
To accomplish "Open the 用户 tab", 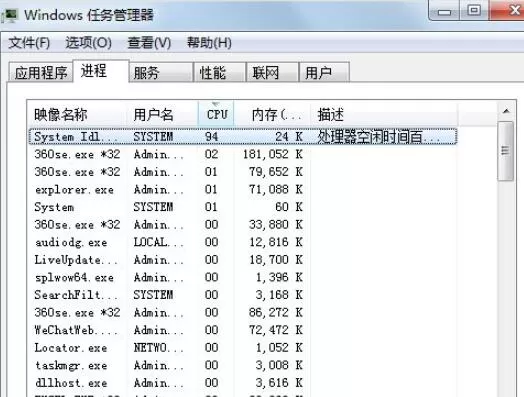I will (324, 72).
